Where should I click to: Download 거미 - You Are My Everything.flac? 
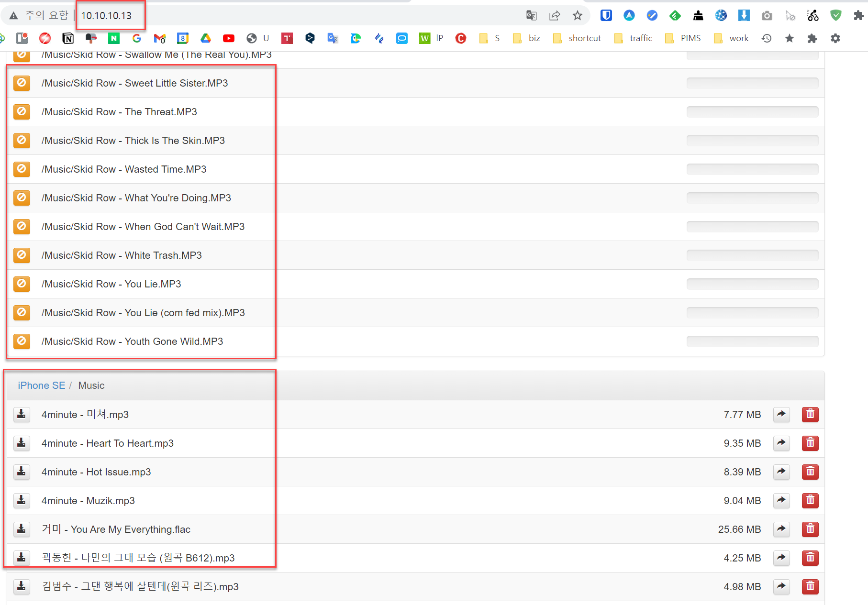[22, 529]
